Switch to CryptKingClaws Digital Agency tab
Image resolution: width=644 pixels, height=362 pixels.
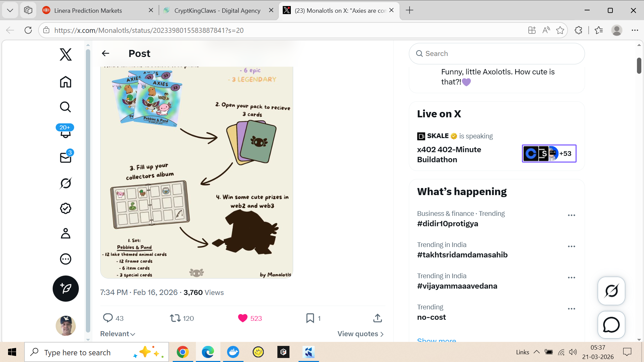pyautogui.click(x=217, y=10)
